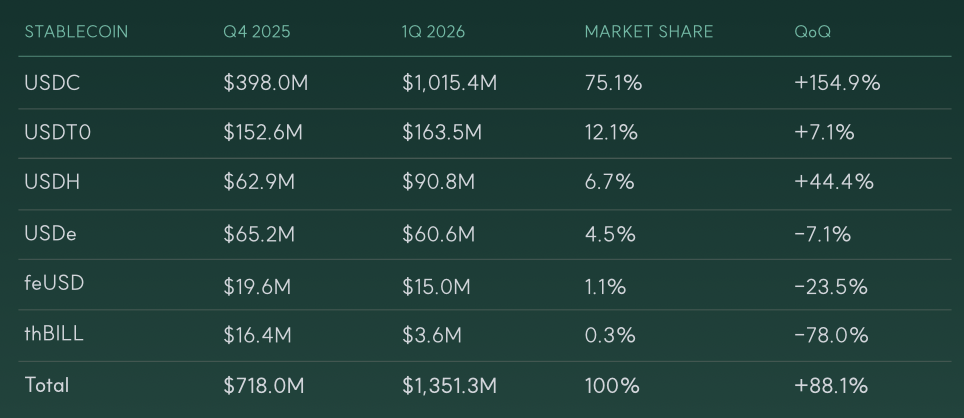Viewport: 964px width, 418px height.
Task: Click the +7.1% QoQ cell
Action: pyautogui.click(x=824, y=133)
